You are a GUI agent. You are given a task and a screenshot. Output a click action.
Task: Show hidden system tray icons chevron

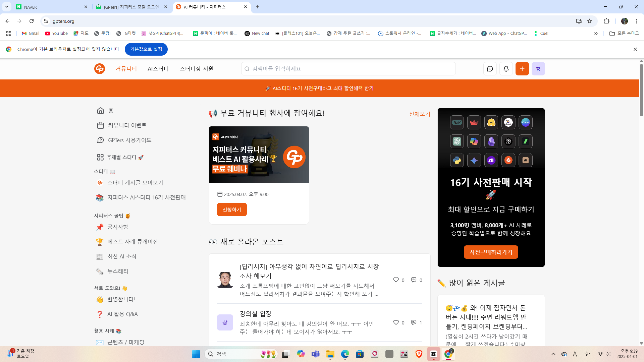[553, 354]
